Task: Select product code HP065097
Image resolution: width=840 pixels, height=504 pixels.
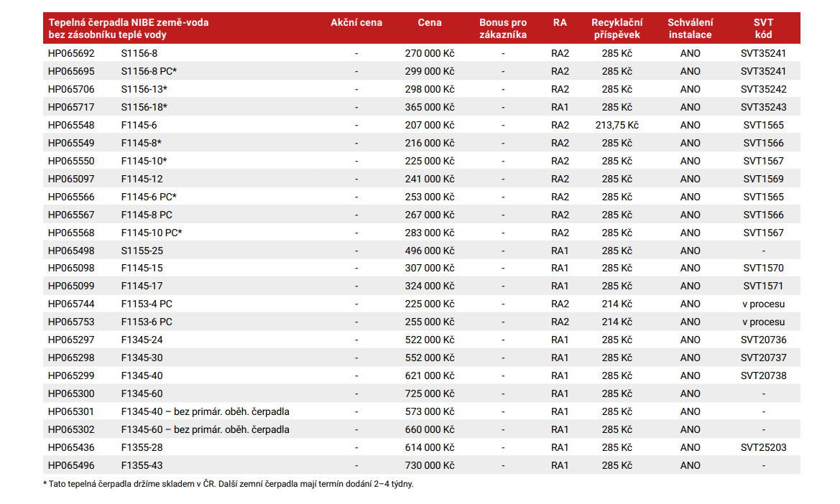Action: [71, 179]
